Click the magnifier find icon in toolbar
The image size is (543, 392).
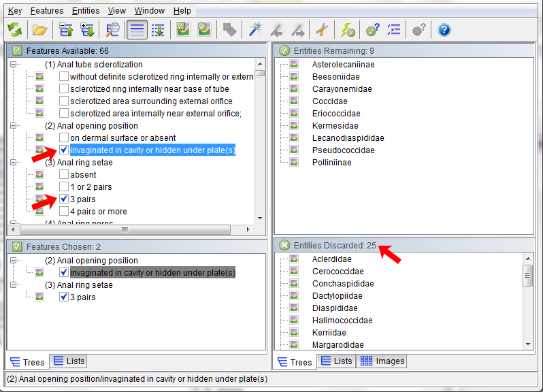tap(113, 30)
